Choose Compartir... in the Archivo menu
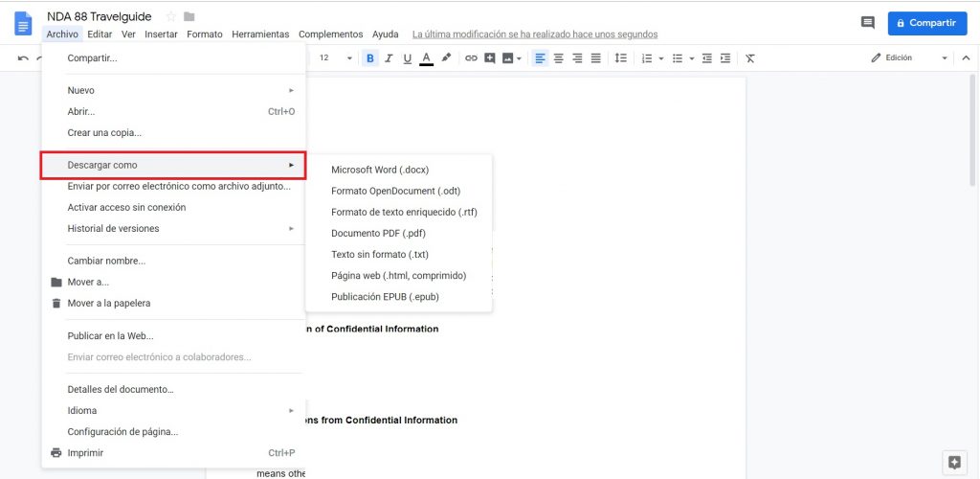 (x=174, y=58)
